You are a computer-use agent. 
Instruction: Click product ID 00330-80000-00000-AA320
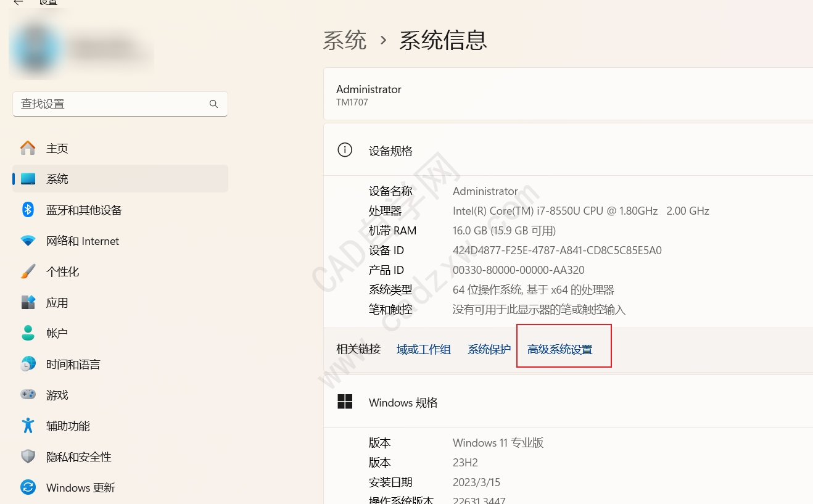tap(519, 270)
